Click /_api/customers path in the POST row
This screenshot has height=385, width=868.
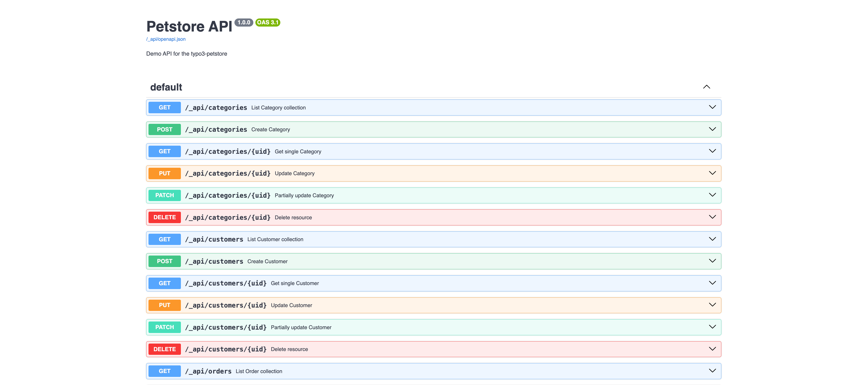[x=214, y=261]
